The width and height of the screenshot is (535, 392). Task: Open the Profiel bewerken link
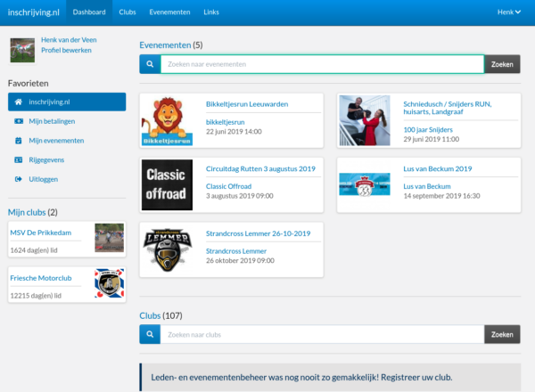point(62,50)
